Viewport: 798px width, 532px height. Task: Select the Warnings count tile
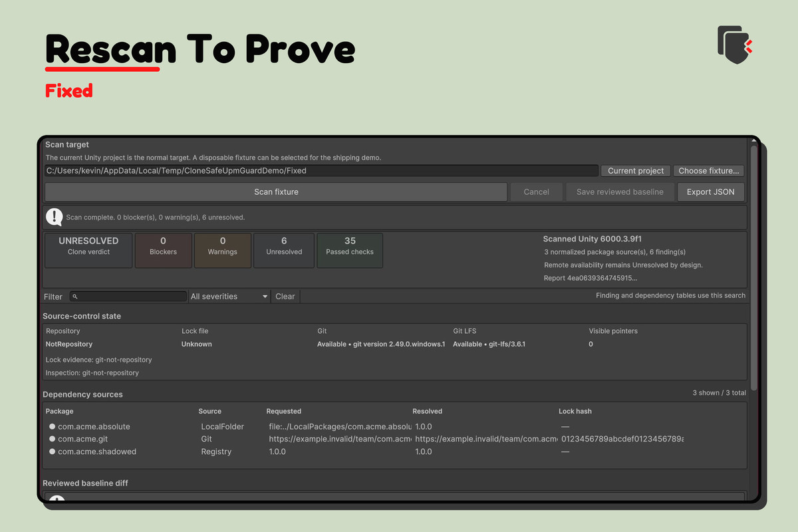(x=223, y=250)
